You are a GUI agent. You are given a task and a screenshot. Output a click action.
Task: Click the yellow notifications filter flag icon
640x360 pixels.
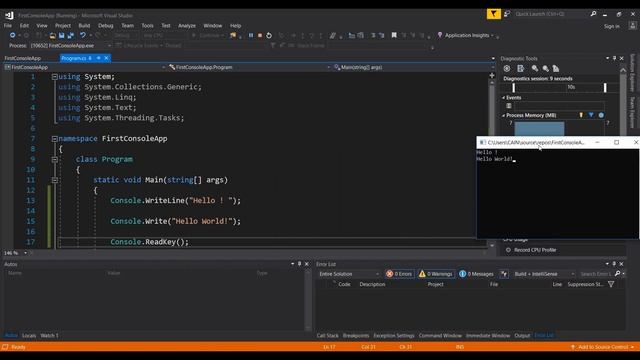[x=493, y=14]
